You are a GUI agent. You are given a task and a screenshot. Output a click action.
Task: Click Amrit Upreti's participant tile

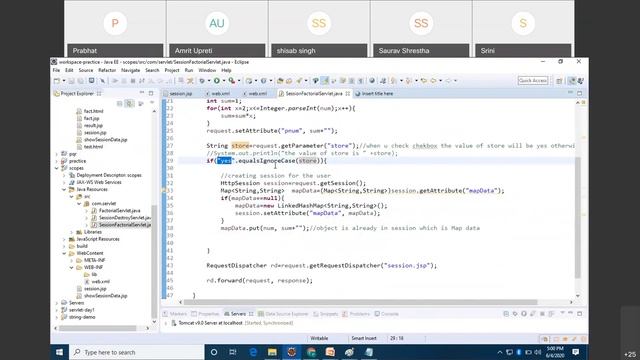(217, 29)
